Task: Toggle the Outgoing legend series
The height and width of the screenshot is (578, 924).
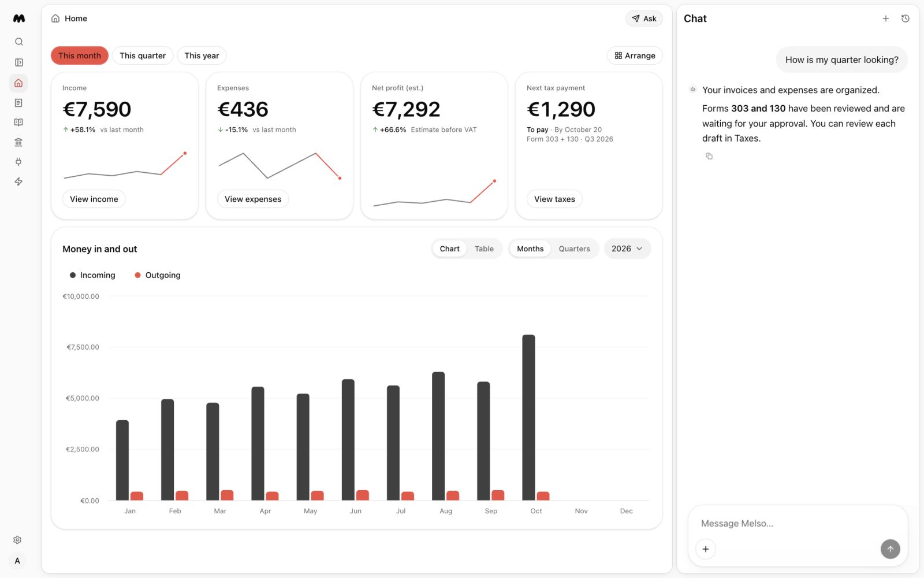Action: 158,275
